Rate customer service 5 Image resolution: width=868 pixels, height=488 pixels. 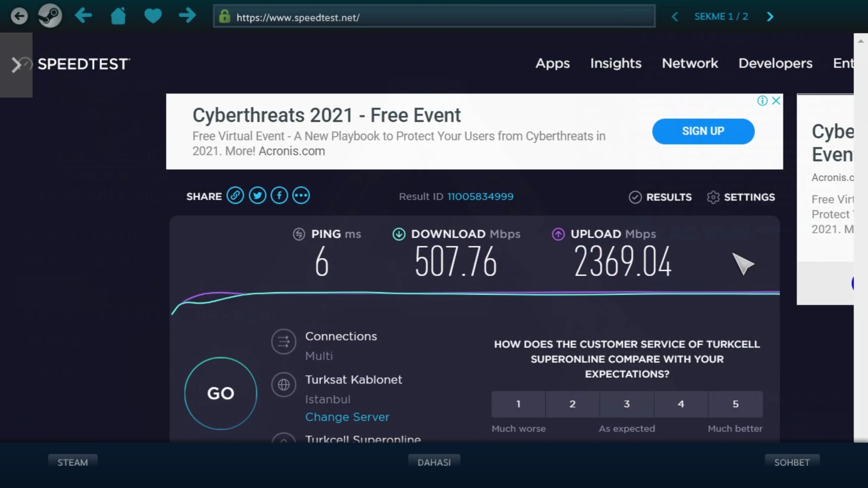(736, 404)
